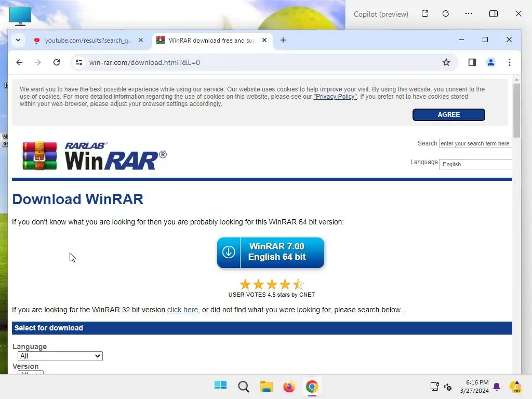Accept cookies with AGREE button
Image resolution: width=532 pixels, height=399 pixels.
click(448, 115)
